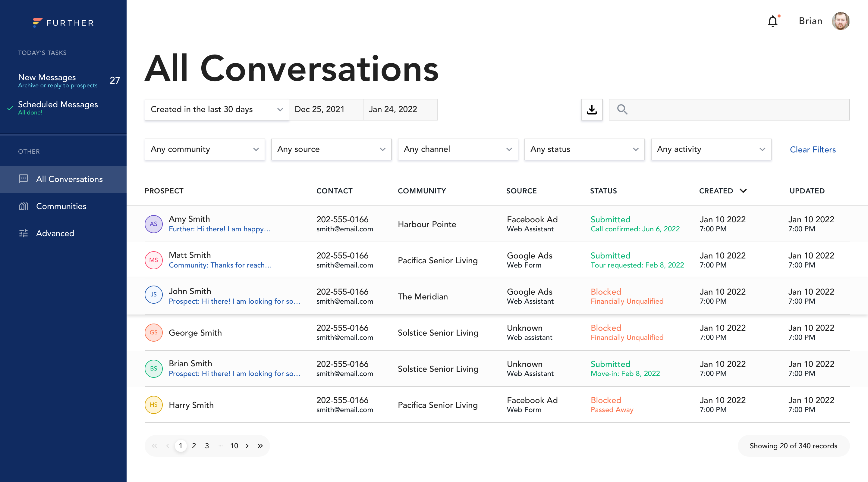Open New Messages task
868x482 pixels.
pos(63,80)
